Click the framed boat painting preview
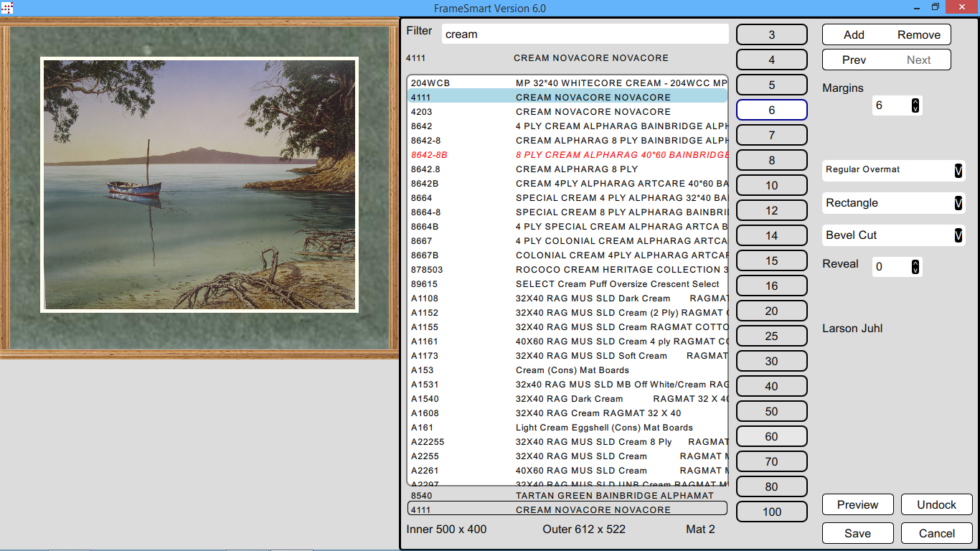This screenshot has width=980, height=551. pyautogui.click(x=199, y=185)
